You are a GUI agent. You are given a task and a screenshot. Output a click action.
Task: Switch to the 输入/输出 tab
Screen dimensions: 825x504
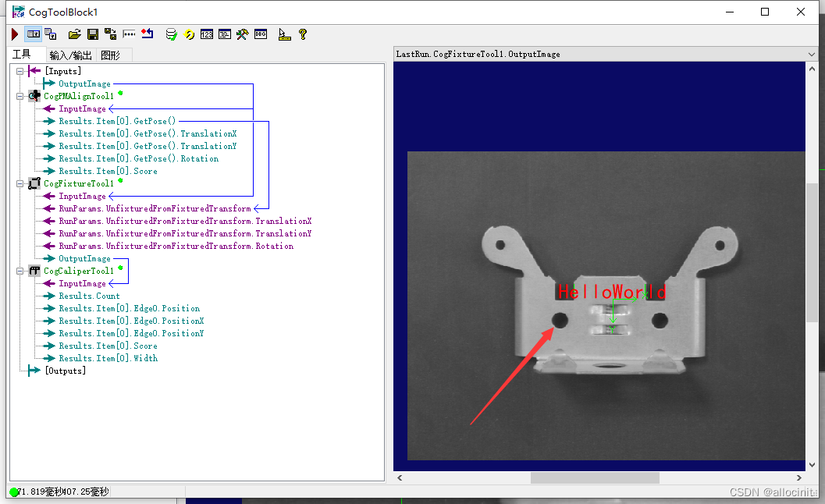click(x=70, y=55)
